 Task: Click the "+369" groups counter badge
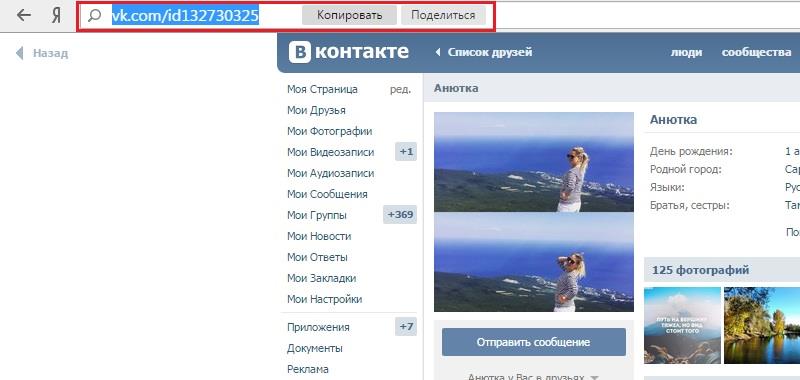(400, 215)
